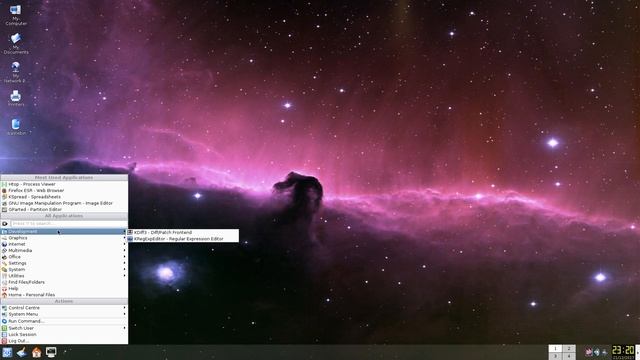
Task: Expand the Utilities submenu
Action: [x=64, y=276]
